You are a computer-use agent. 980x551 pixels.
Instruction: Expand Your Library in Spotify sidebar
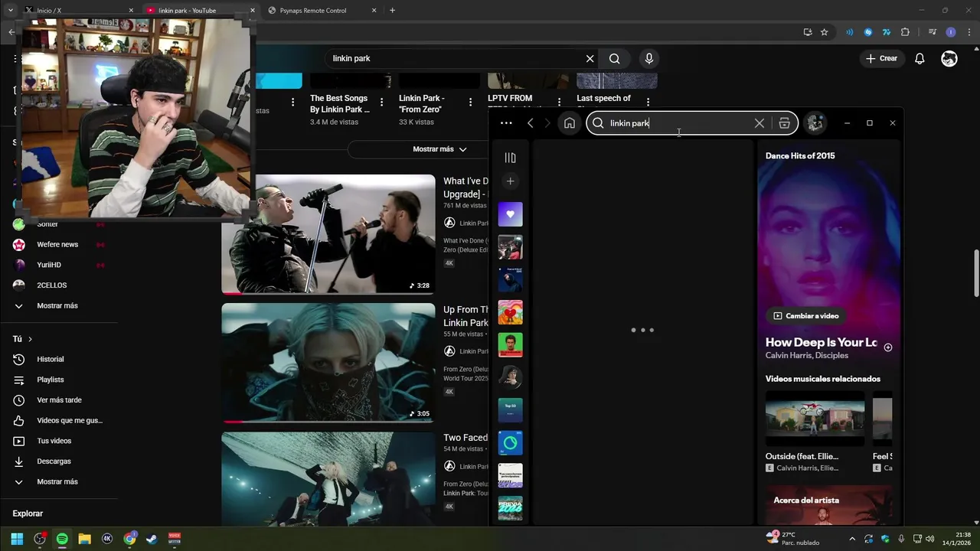click(x=511, y=158)
